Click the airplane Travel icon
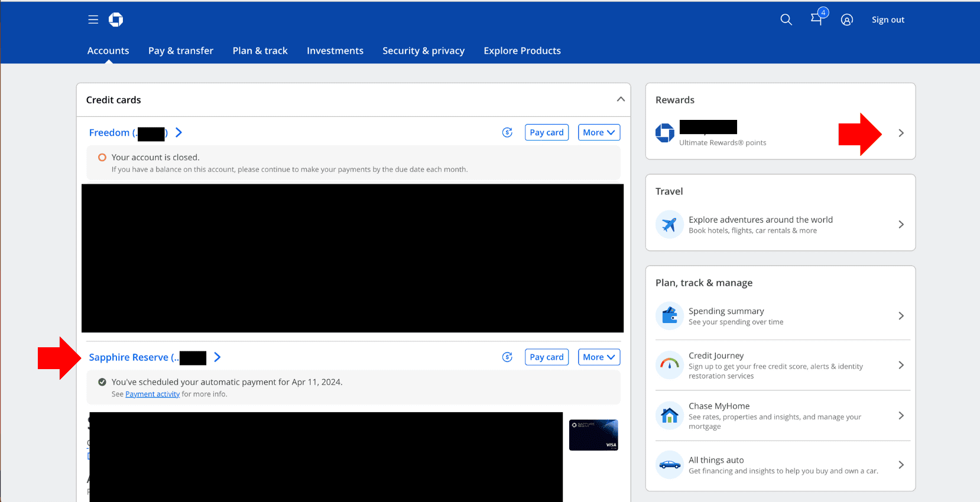Viewport: 980px width, 502px height. click(x=669, y=224)
